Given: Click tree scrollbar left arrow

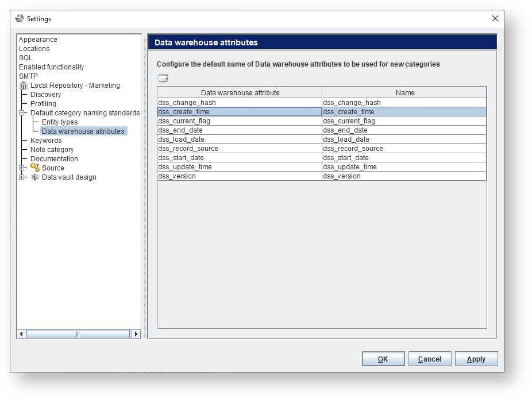Looking at the screenshot, I should [21, 334].
